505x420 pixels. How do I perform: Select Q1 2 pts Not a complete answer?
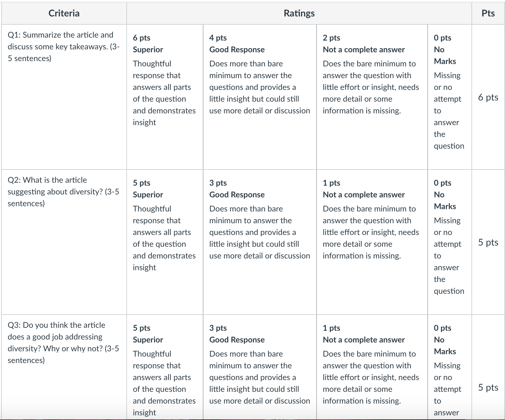[372, 97]
